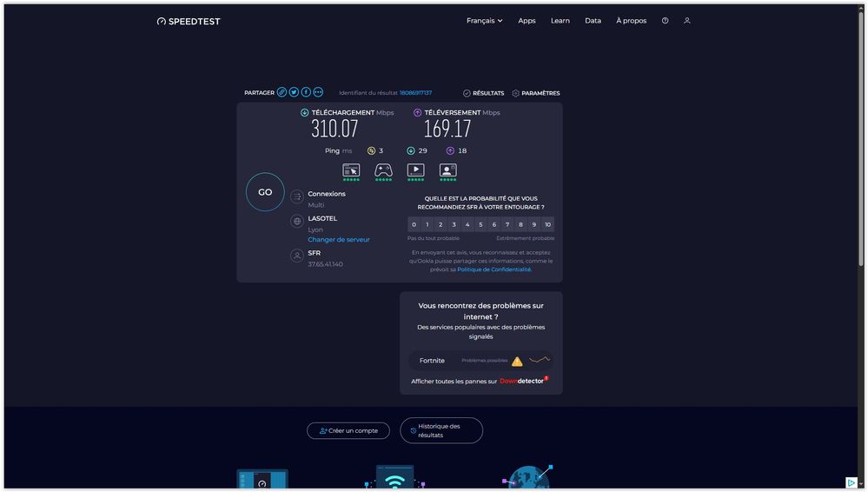Open the À propos menu
Viewport: 868px width, 492px height.
tap(631, 21)
